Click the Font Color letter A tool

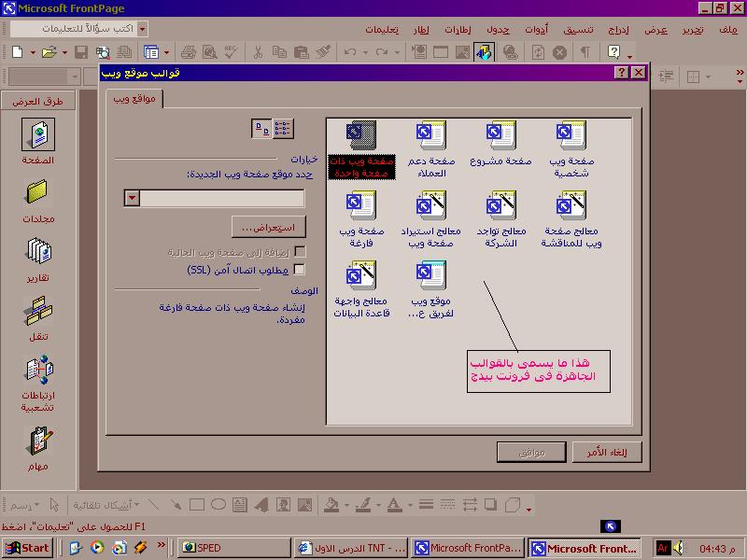point(394,505)
